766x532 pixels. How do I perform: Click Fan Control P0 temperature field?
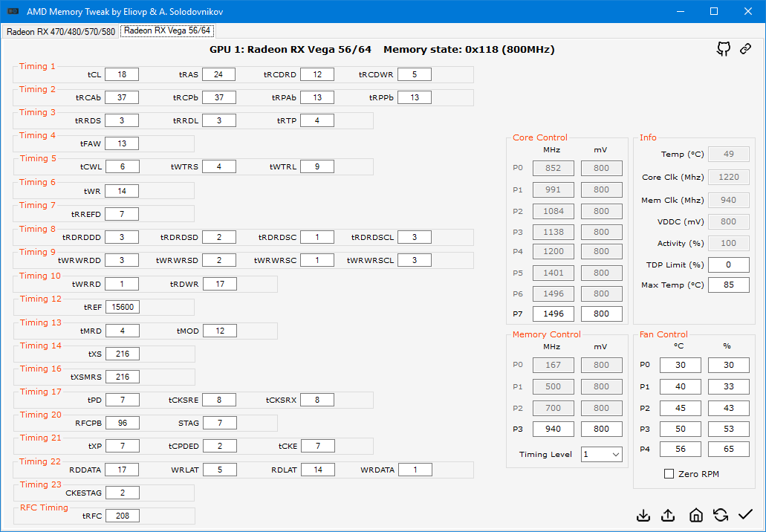coord(680,365)
